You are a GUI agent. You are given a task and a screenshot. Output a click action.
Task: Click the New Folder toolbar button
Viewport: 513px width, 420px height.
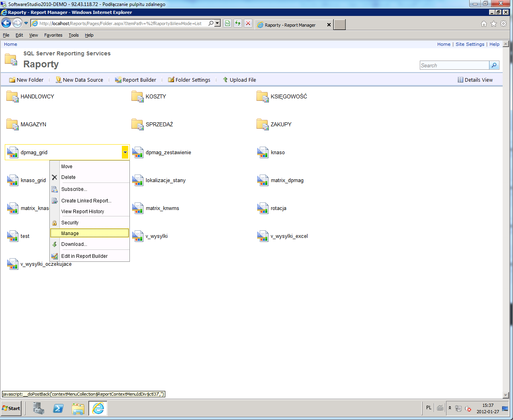(x=26, y=80)
